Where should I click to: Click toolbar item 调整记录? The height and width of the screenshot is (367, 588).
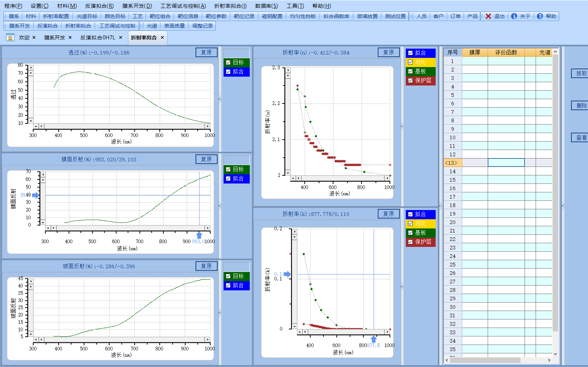[x=203, y=26]
